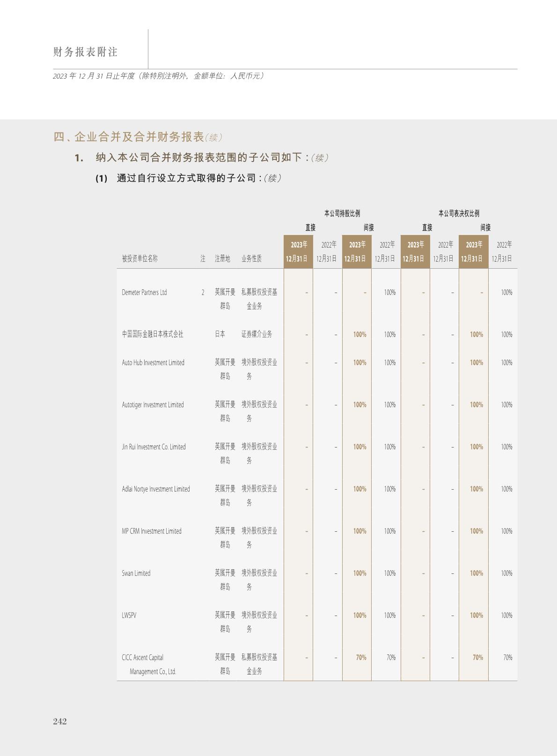Click Adlai Nortye Investment Limited row name
This screenshot has height=756, width=557.
[156, 489]
